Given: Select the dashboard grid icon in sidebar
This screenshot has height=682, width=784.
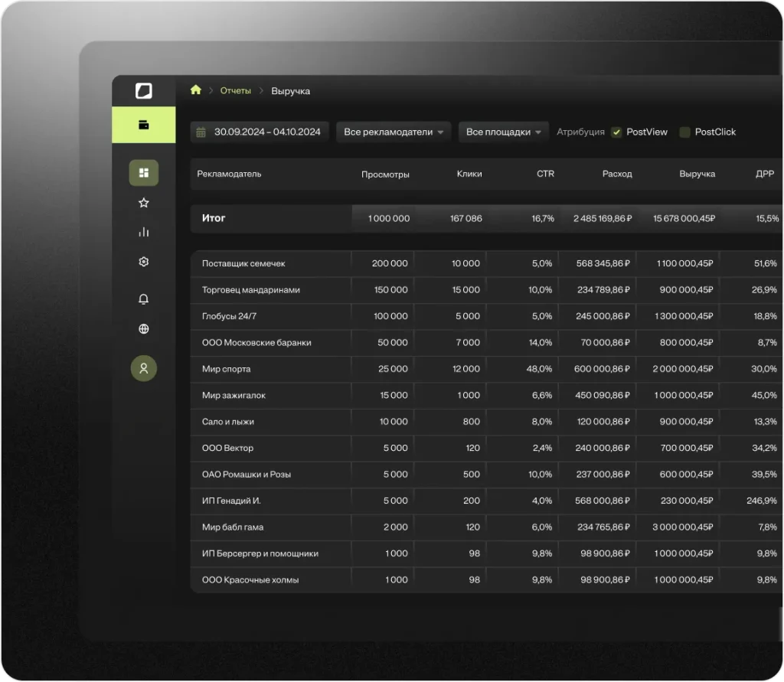Looking at the screenshot, I should (x=143, y=173).
